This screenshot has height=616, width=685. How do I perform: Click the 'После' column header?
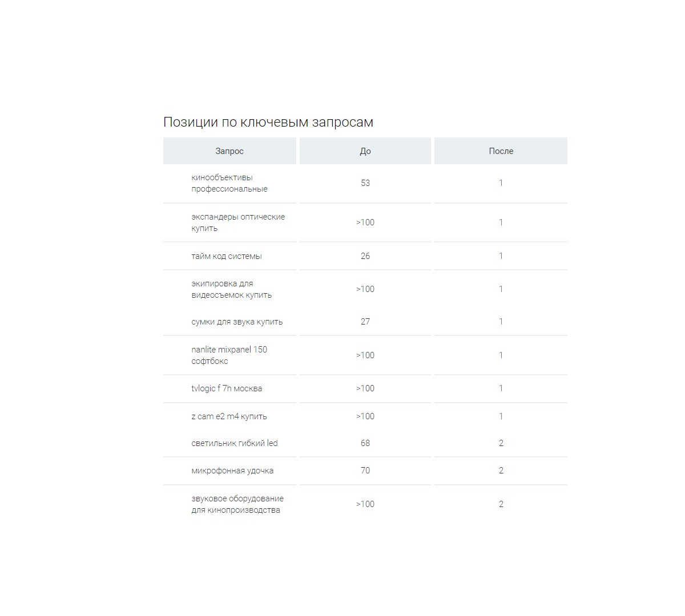[501, 151]
